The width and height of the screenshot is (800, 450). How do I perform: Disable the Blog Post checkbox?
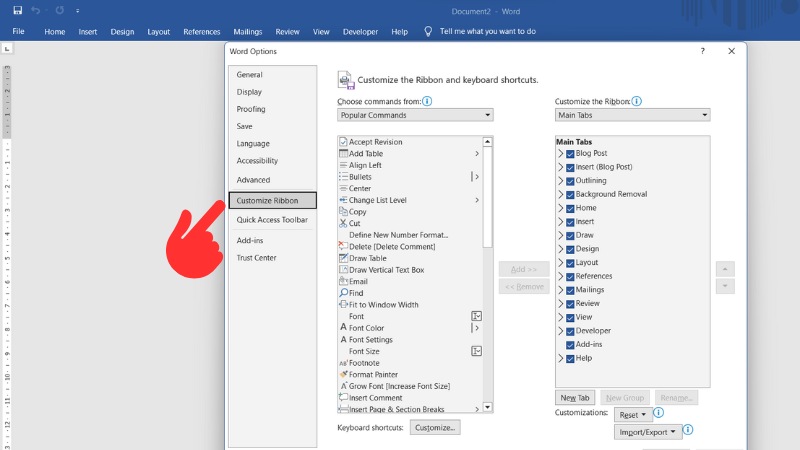(x=570, y=154)
